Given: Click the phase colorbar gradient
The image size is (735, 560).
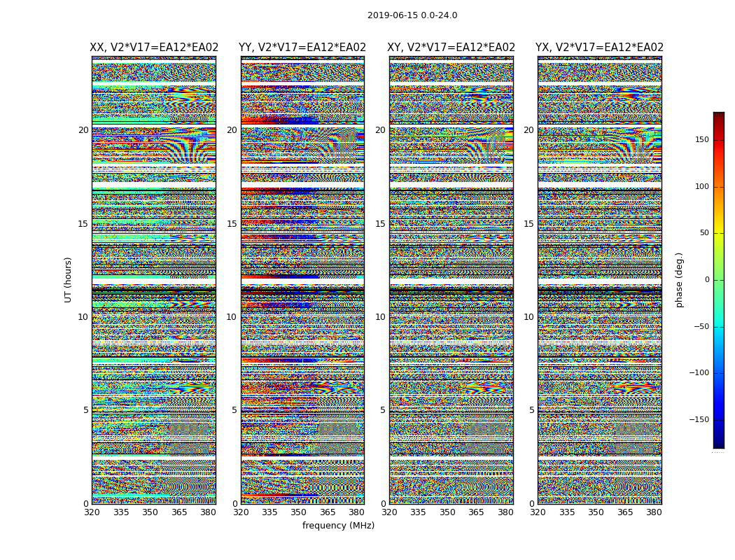Looking at the screenshot, I should (718, 280).
